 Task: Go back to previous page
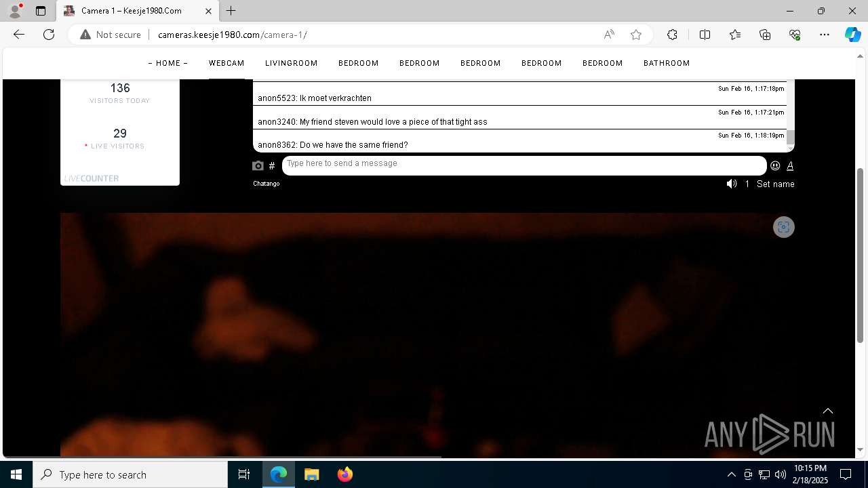tap(19, 35)
